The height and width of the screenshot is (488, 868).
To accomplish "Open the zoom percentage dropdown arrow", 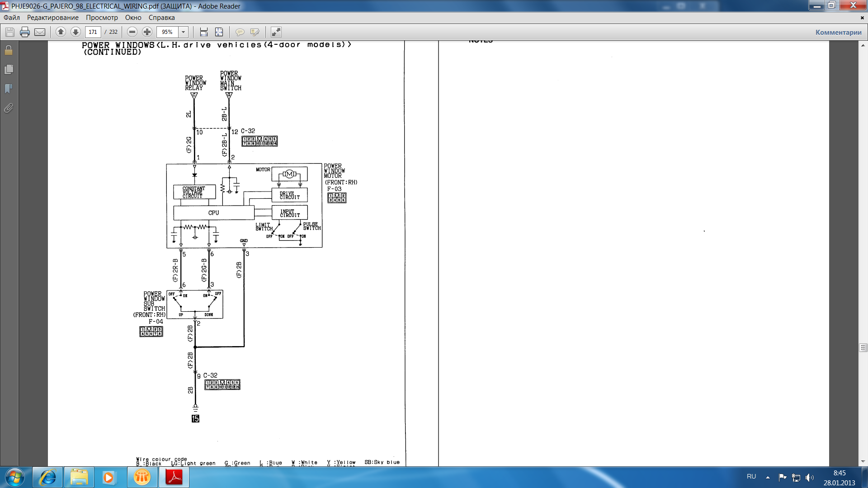I will [x=183, y=32].
